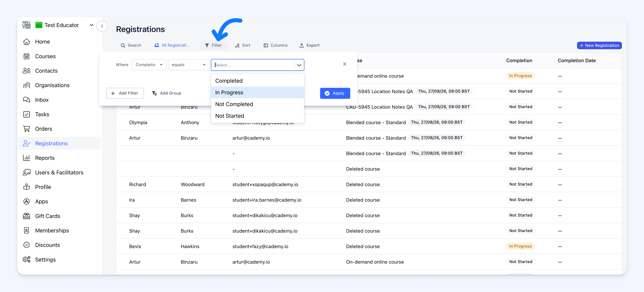Click the logo placeholder icon
The width and height of the screenshot is (644, 292).
[27, 25]
